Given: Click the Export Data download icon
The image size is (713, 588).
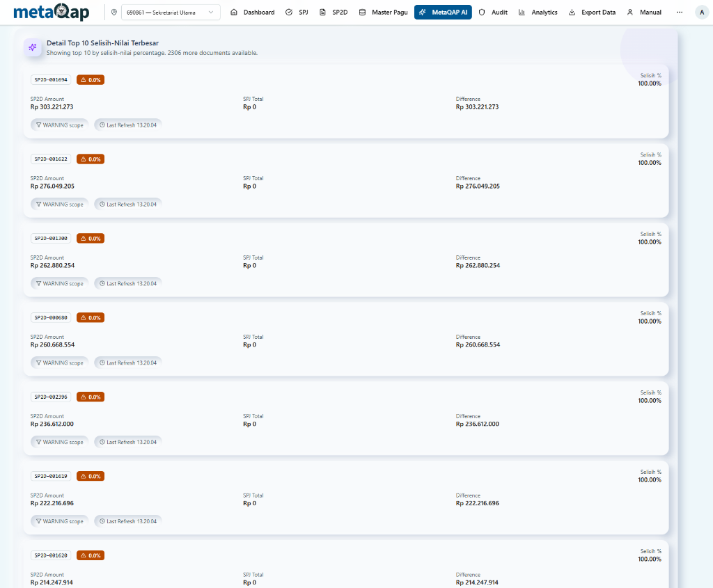Looking at the screenshot, I should click(x=572, y=12).
